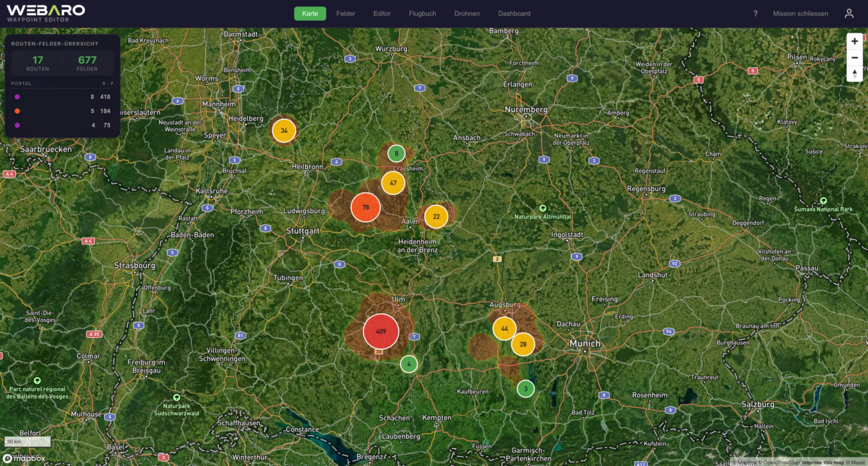Zoom out of the map
The width and height of the screenshot is (868, 466).
pyautogui.click(x=855, y=57)
